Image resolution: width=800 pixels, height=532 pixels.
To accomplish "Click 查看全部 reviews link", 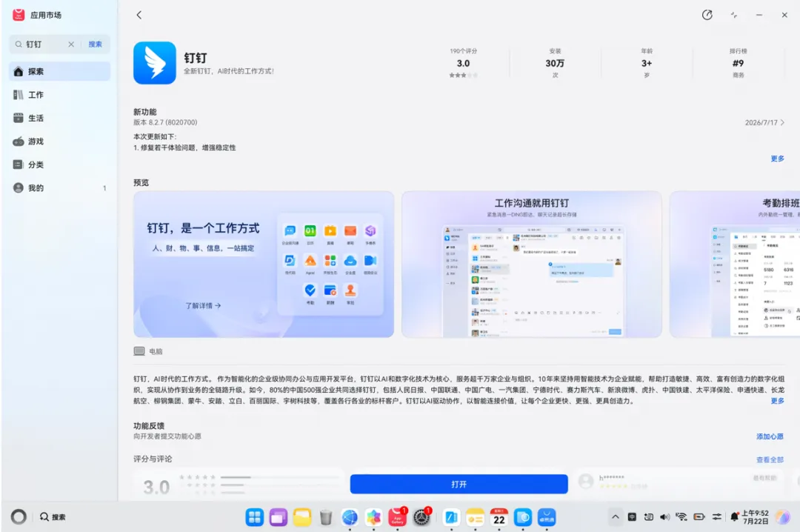I will click(x=770, y=460).
